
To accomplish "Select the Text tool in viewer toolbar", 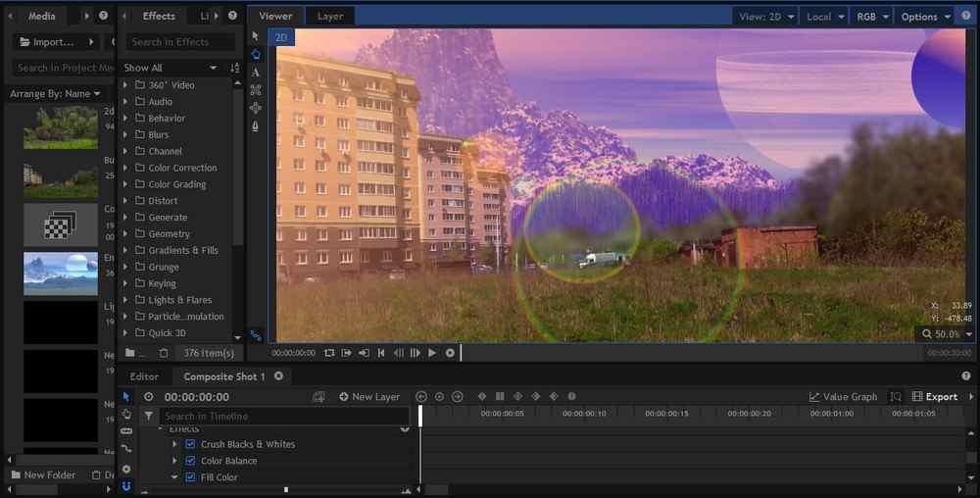I will coord(256,73).
